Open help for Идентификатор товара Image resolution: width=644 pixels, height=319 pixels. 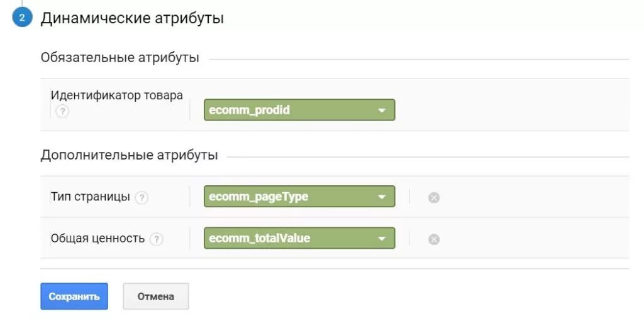[x=62, y=112]
